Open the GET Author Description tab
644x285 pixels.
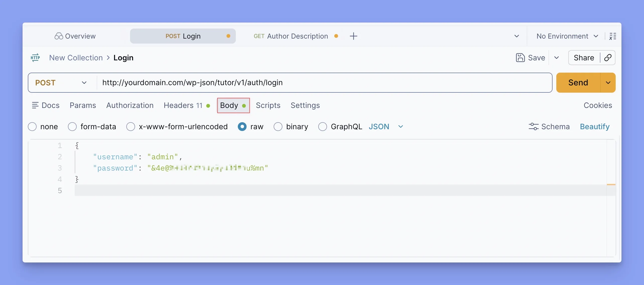[x=296, y=36]
